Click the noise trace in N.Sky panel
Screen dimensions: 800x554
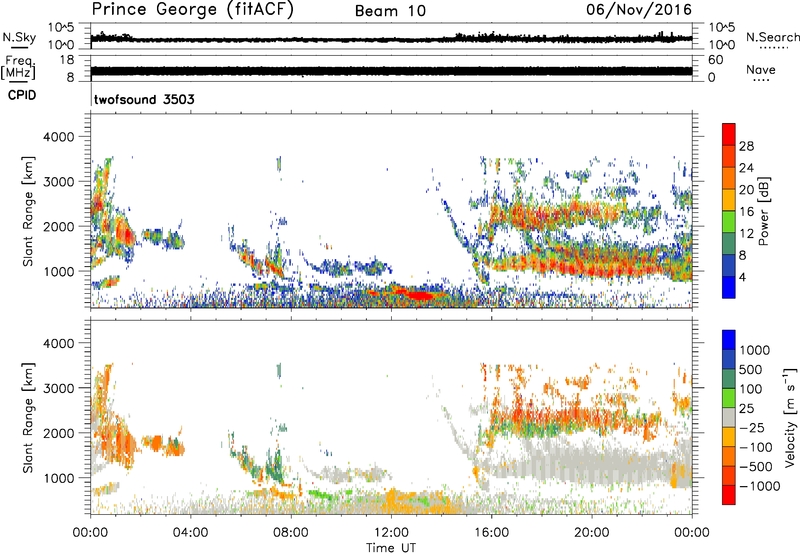(x=391, y=39)
